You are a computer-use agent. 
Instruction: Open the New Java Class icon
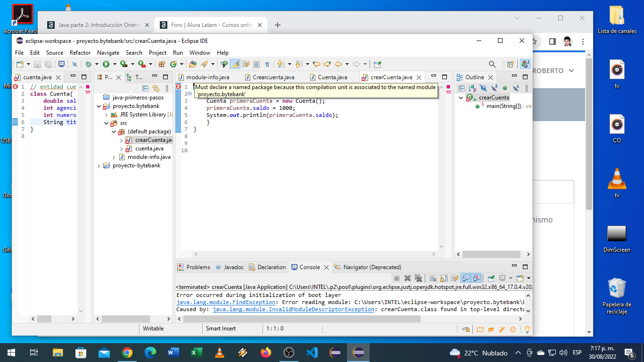[x=173, y=64]
